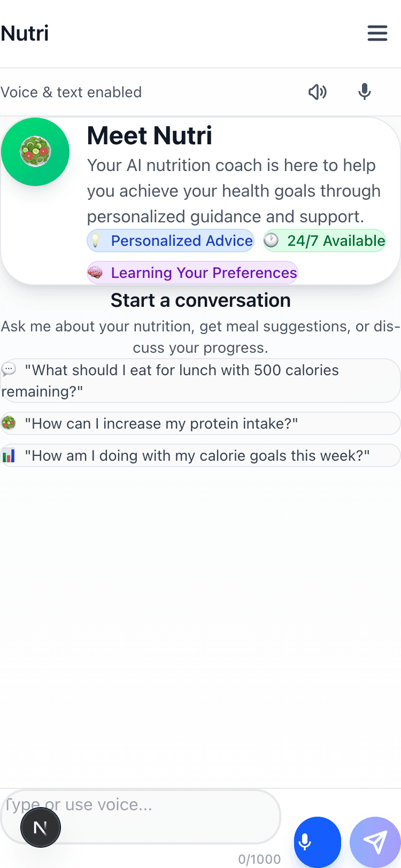Select the calorie goals this week suggestion
Viewport: 401px width, 868px height.
[x=200, y=455]
